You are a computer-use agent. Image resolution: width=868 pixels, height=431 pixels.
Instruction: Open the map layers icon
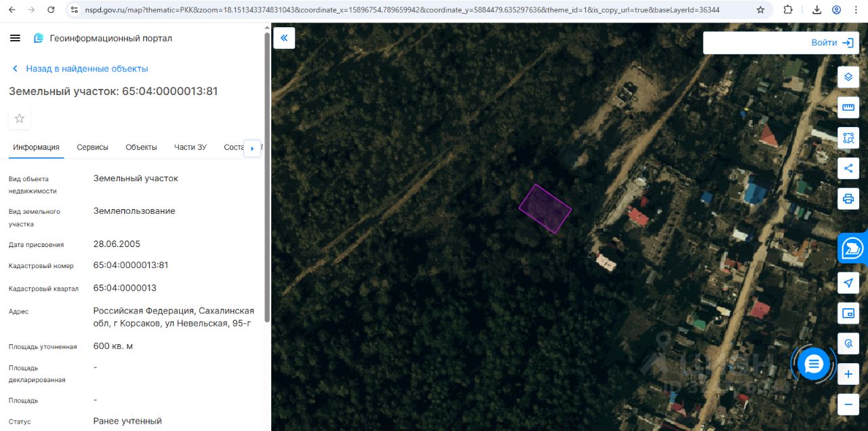(x=848, y=77)
